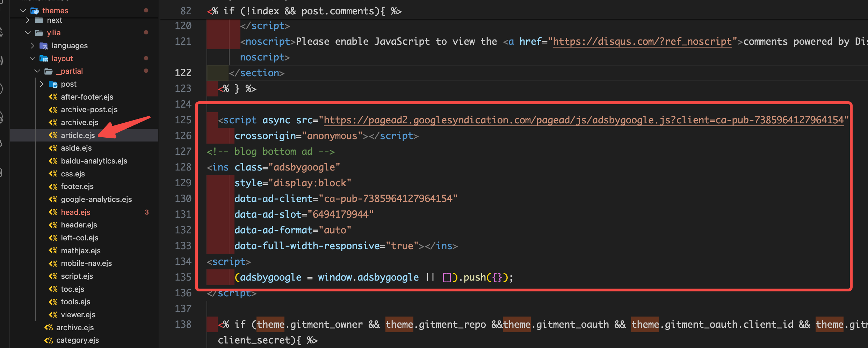Open mathjax.ejs file
The height and width of the screenshot is (348, 868).
click(81, 251)
